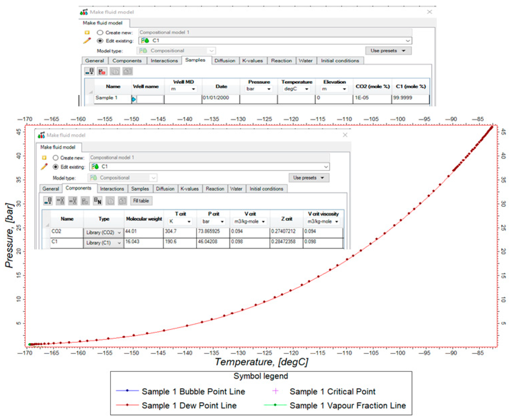This screenshot has width=510, height=420.
Task: Click the delete sample icon with red mark
Action: (x=102, y=71)
